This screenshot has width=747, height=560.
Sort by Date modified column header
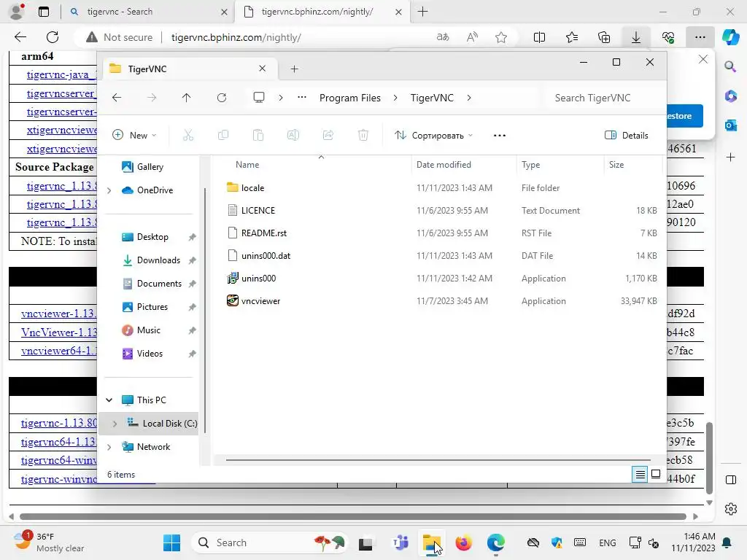click(x=444, y=164)
